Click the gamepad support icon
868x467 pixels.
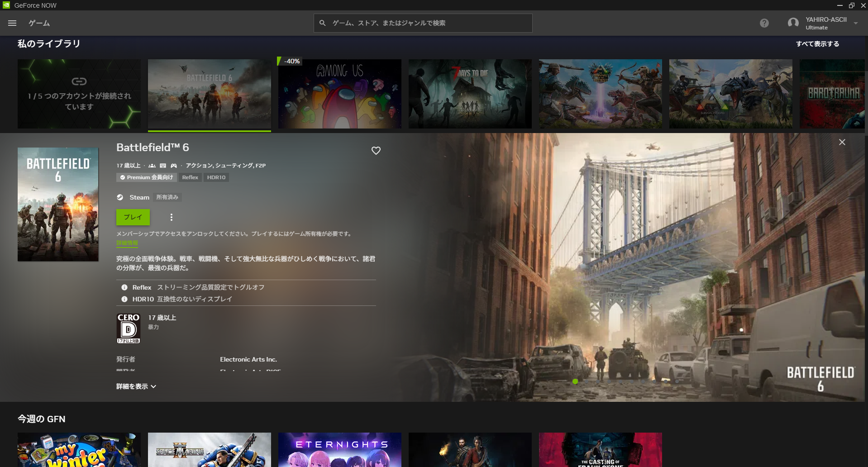click(174, 166)
